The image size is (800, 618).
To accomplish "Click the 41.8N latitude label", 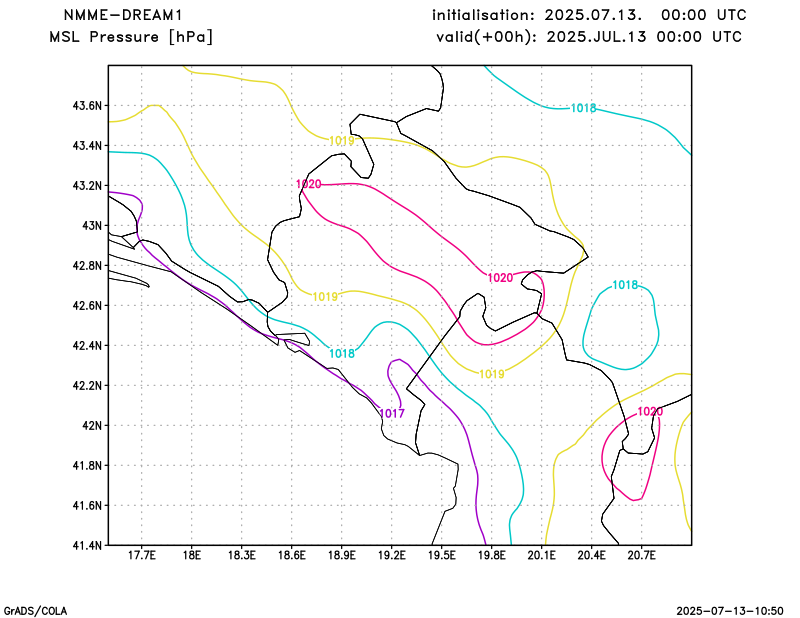I will 87,466.
